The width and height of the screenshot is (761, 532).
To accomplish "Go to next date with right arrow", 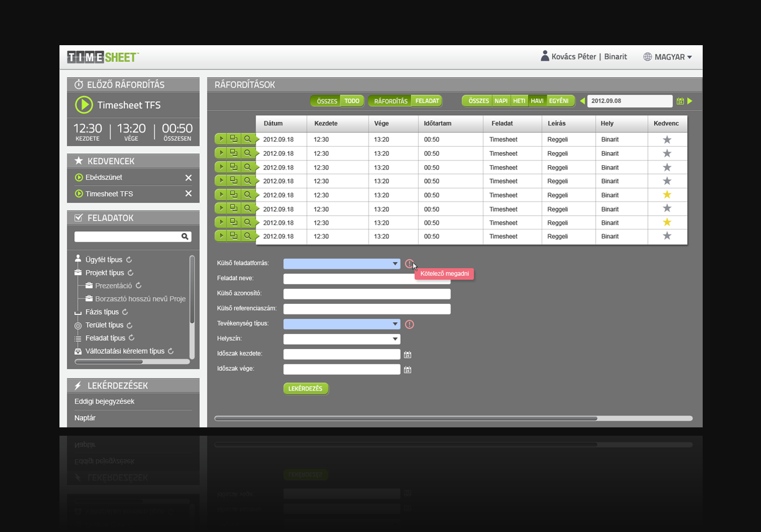I will coord(690,101).
